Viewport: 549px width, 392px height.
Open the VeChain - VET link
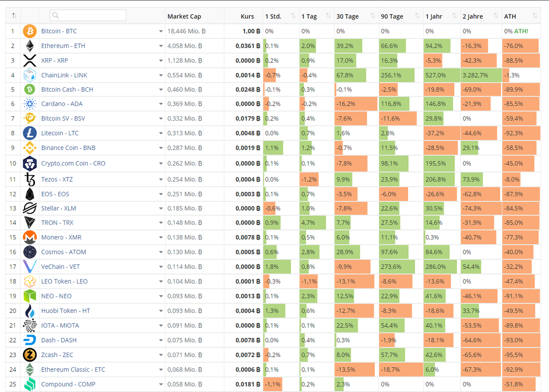(x=59, y=267)
